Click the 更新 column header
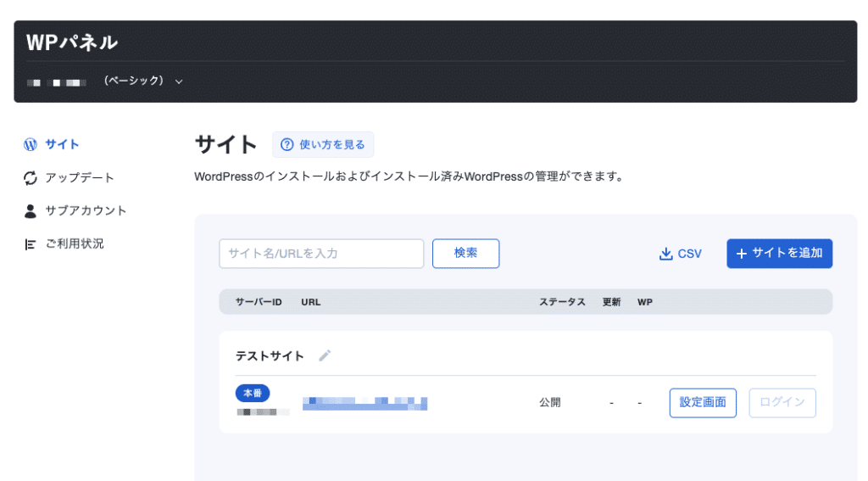Image resolution: width=868 pixels, height=481 pixels. pos(611,302)
